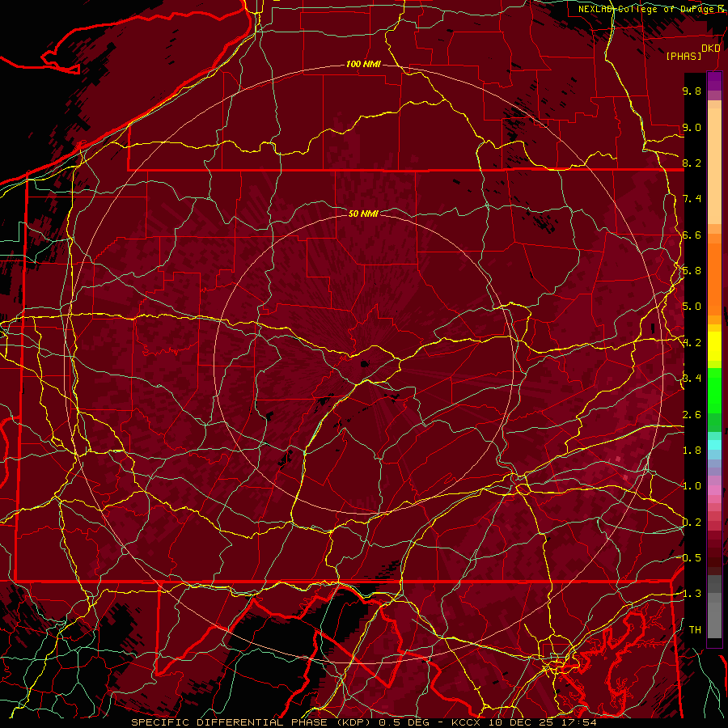Image resolution: width=728 pixels, height=728 pixels.
Task: Select the 2.6 color scale value
Action: tap(692, 415)
